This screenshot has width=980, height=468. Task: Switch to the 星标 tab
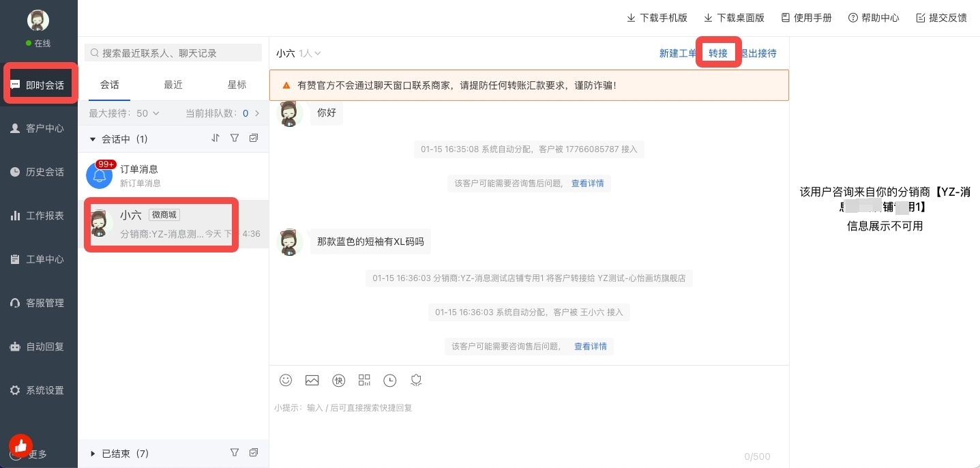coord(237,85)
